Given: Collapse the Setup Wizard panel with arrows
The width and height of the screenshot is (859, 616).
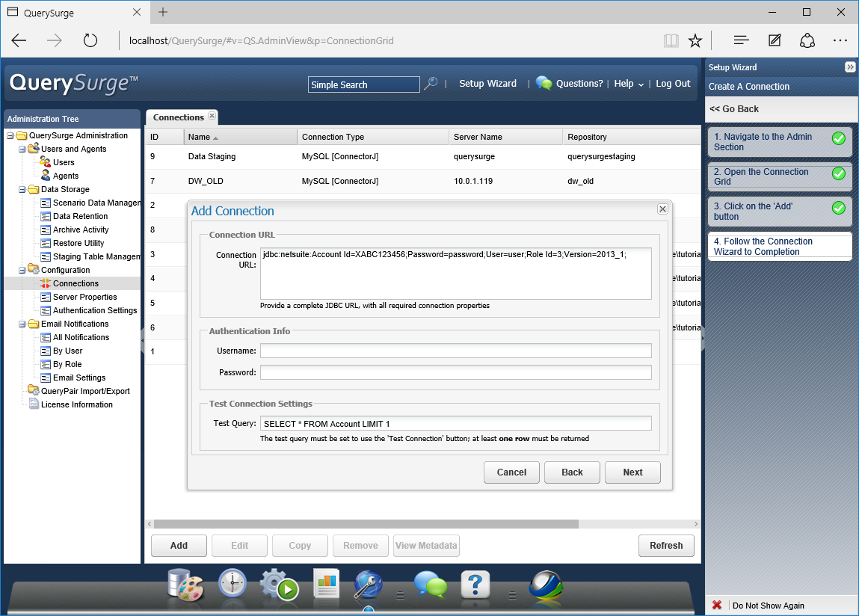Looking at the screenshot, I should click(x=850, y=67).
